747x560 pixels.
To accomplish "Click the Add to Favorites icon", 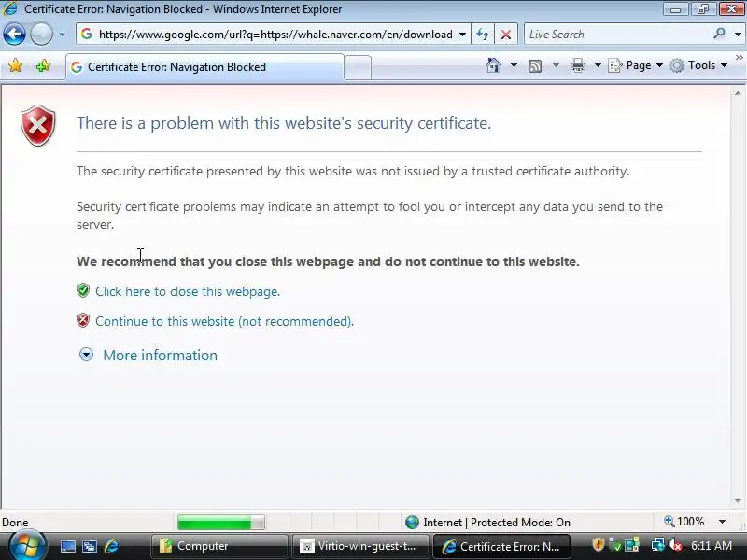I will tap(43, 65).
